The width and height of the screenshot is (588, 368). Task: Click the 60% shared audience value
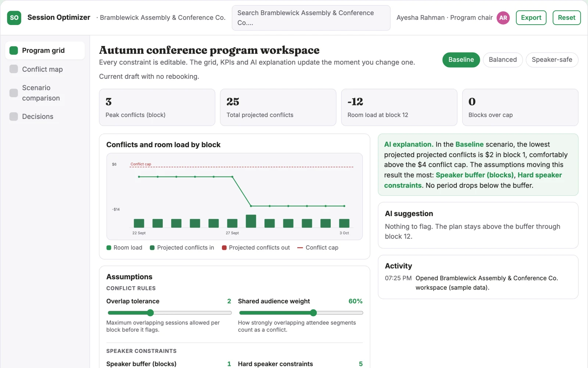pos(355,301)
